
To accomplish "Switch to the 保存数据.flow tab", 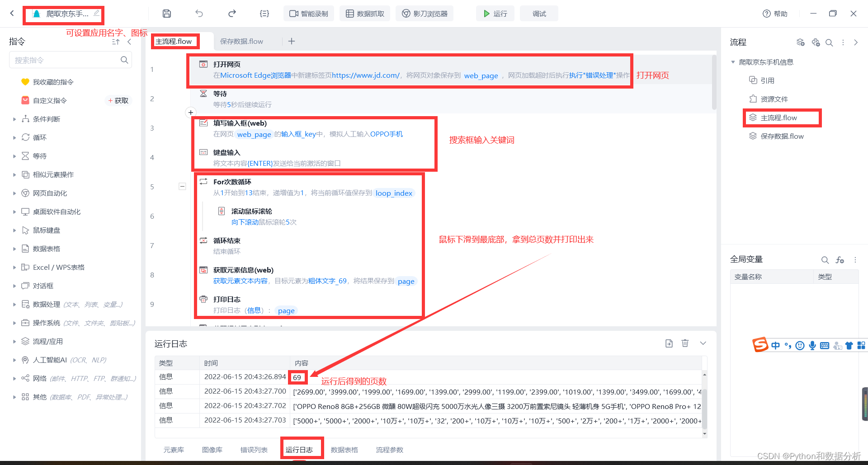I will tap(241, 41).
